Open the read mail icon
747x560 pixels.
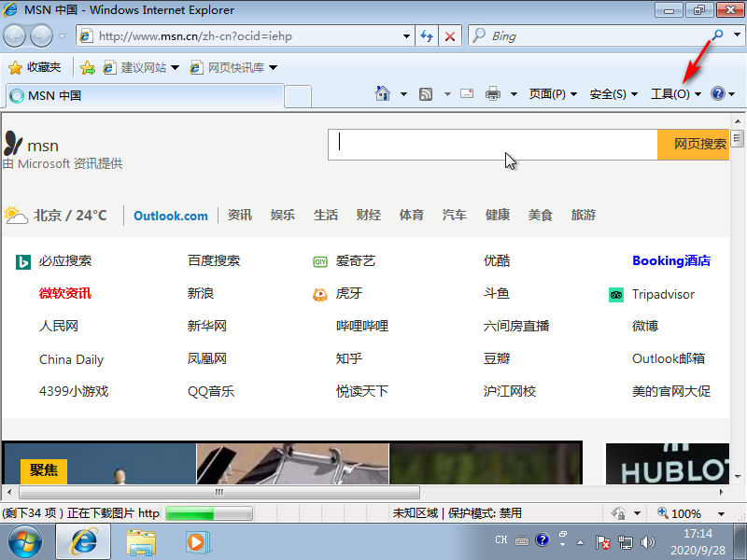point(466,93)
